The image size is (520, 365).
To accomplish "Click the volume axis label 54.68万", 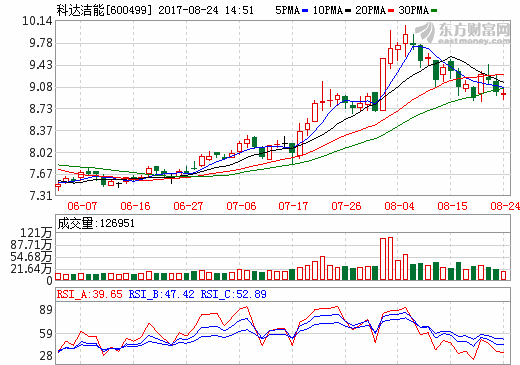I will [31, 257].
